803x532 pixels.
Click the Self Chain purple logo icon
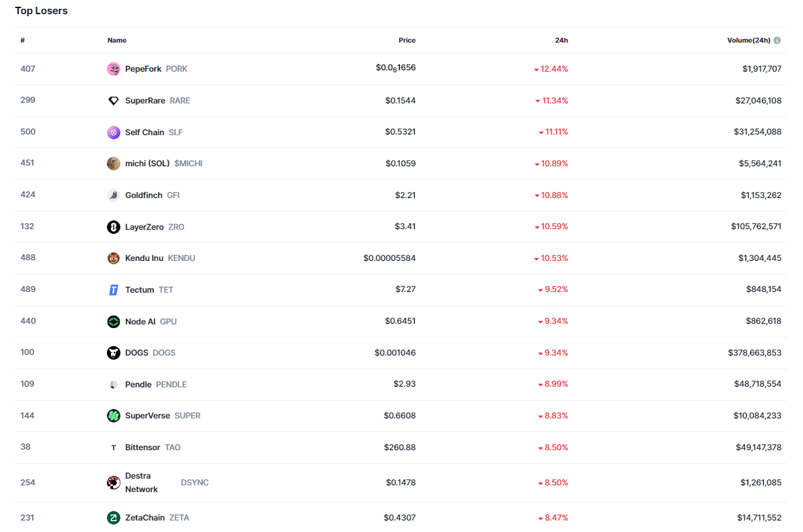coord(114,132)
